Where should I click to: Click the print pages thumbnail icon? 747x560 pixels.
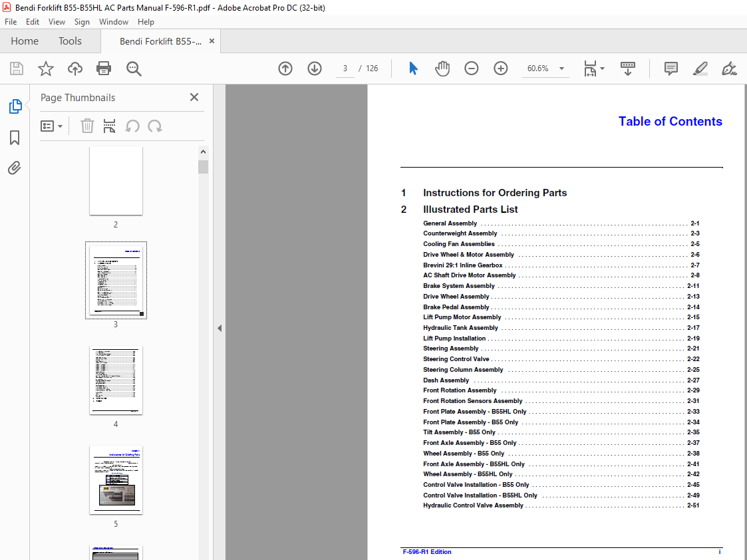[x=110, y=126]
